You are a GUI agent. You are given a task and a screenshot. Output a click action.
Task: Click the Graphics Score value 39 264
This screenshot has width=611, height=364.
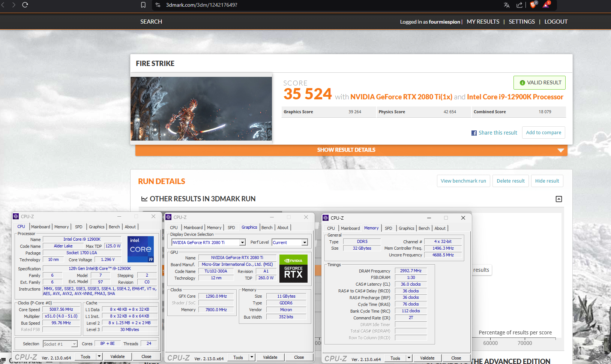coord(355,112)
